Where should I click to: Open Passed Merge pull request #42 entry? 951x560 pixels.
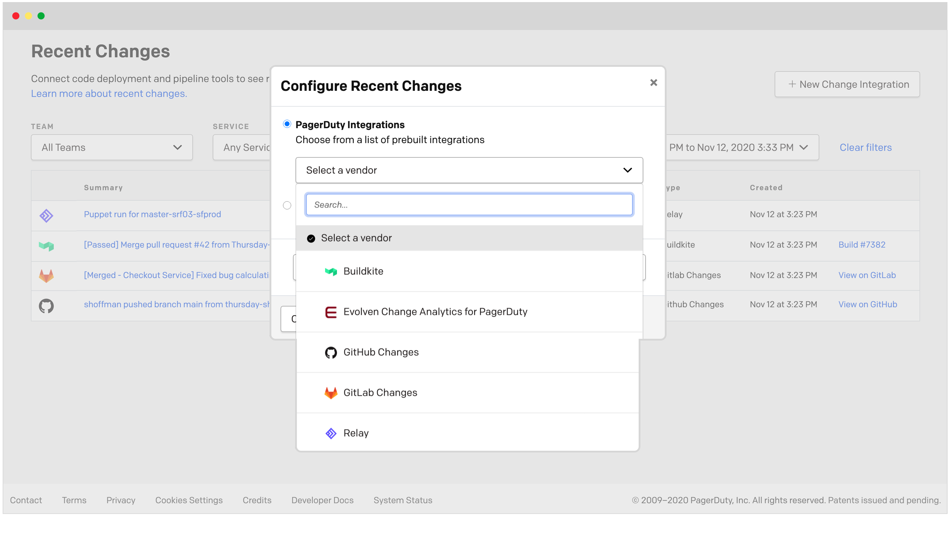point(177,245)
